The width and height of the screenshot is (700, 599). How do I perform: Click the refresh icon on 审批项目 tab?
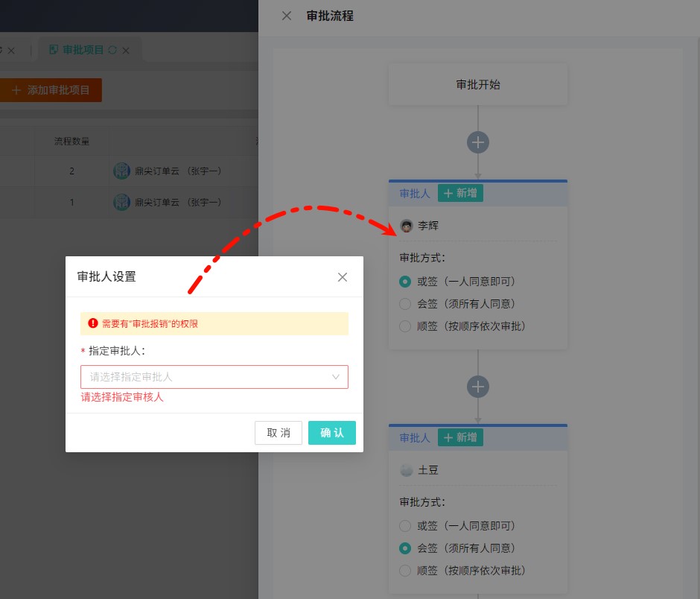[112, 50]
